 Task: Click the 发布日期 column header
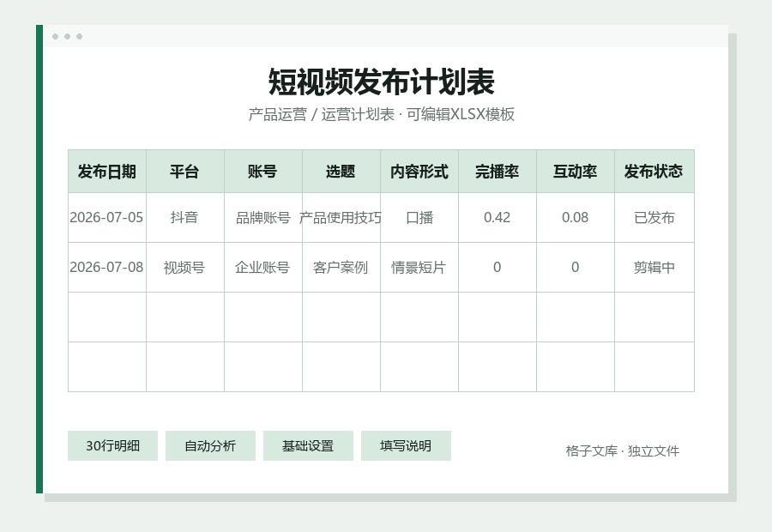coord(107,172)
